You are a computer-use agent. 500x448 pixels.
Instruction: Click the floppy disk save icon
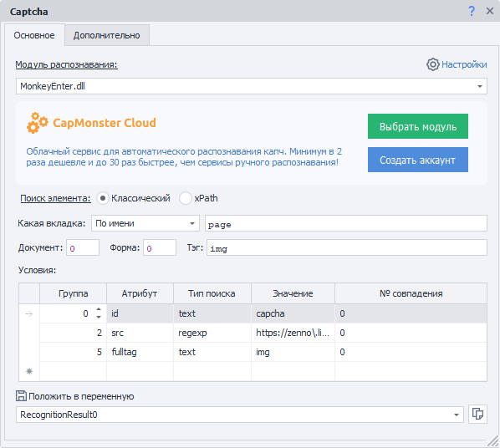click(x=22, y=396)
